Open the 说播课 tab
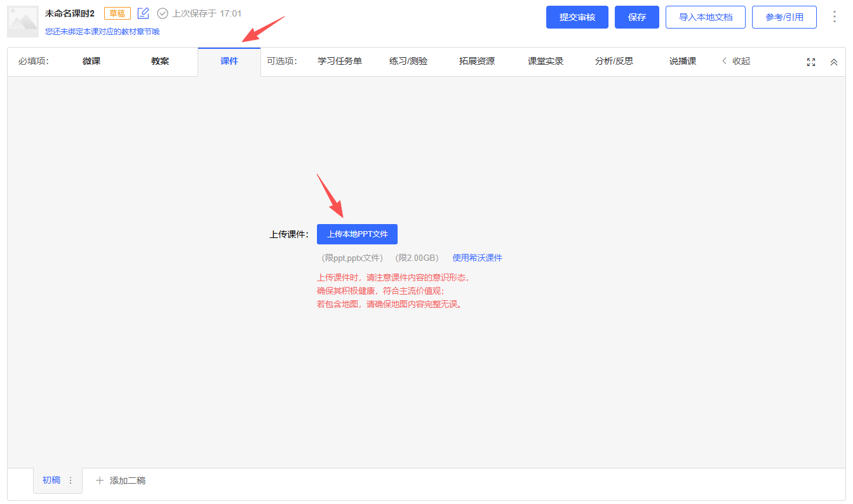 pos(683,62)
